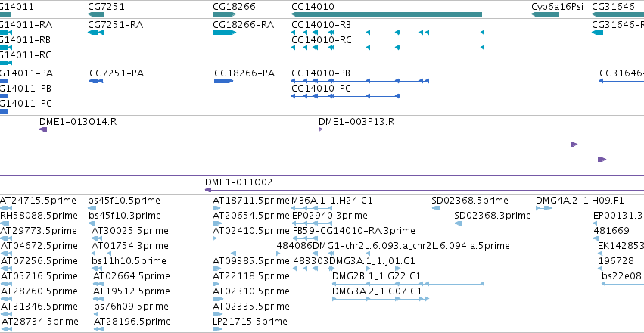Select the CG7251 gene arrow glyph

pyautogui.click(x=95, y=14)
